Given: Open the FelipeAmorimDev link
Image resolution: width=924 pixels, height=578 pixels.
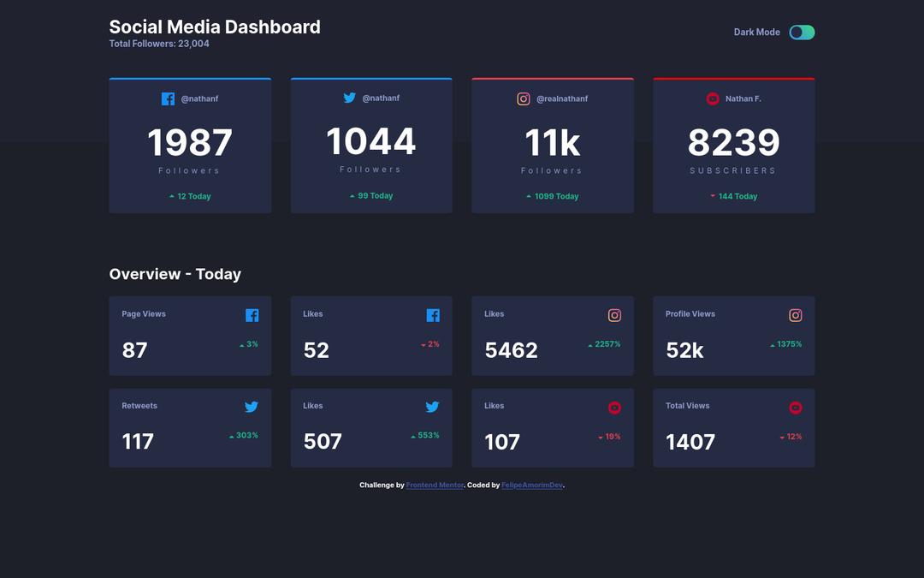Looking at the screenshot, I should (532, 486).
